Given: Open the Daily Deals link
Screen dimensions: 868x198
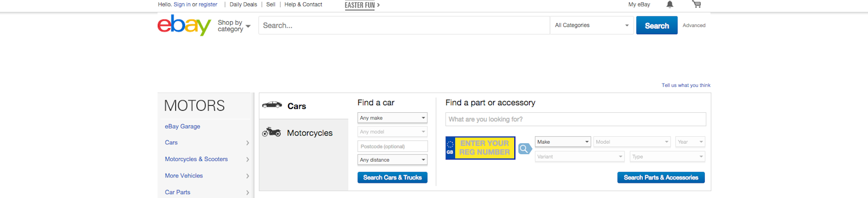Looking at the screenshot, I should [x=243, y=4].
